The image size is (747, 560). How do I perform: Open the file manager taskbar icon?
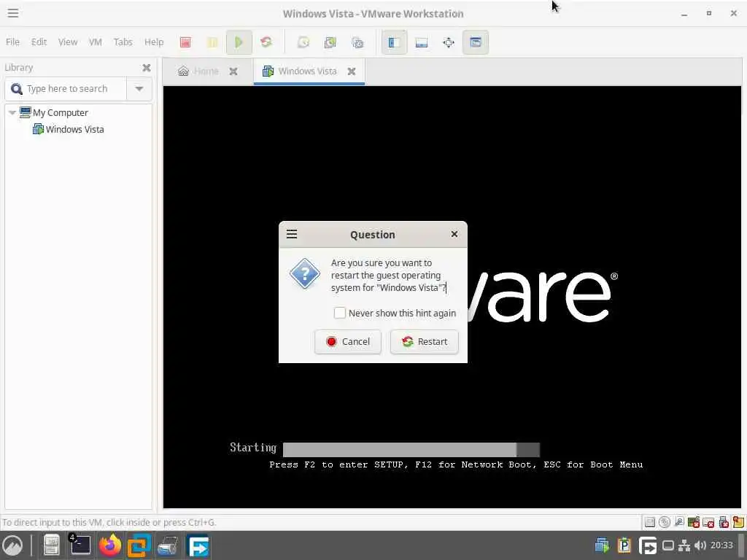click(52, 545)
